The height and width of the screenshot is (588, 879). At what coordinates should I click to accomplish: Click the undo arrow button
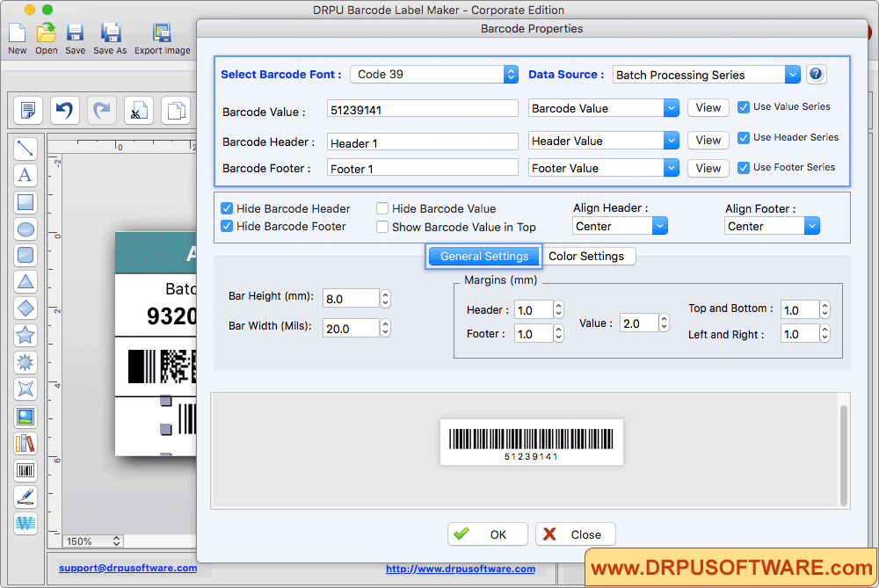tap(64, 110)
